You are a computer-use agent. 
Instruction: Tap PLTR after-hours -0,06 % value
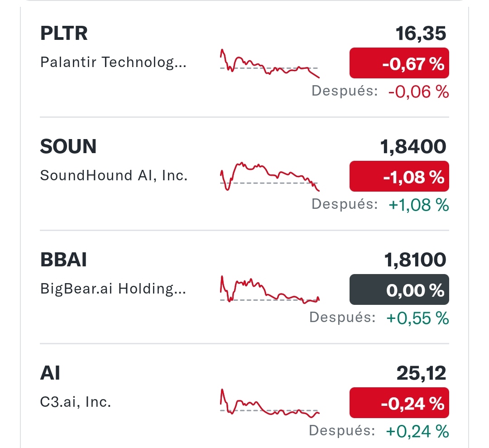click(418, 92)
